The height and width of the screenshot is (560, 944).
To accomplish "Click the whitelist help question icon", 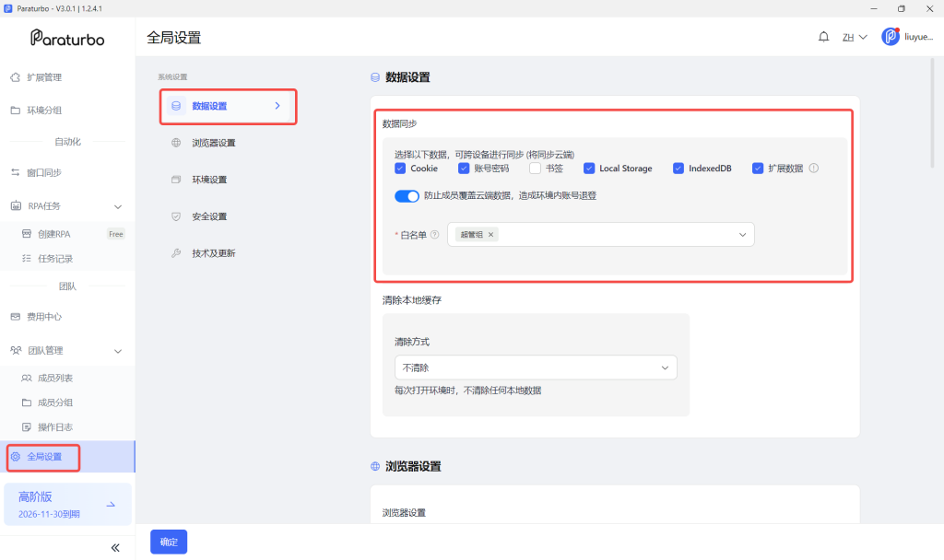I will 435,235.
